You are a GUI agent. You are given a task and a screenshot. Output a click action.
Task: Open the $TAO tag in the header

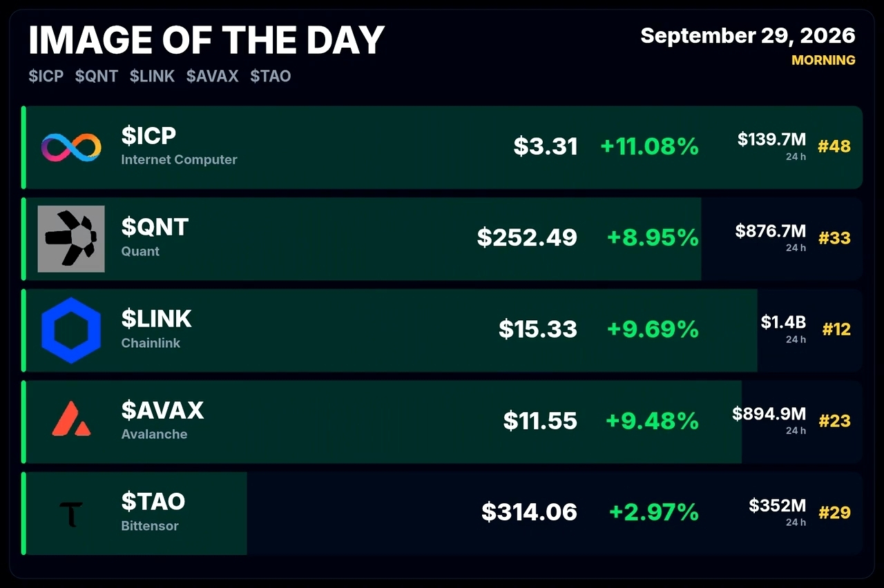[x=270, y=76]
